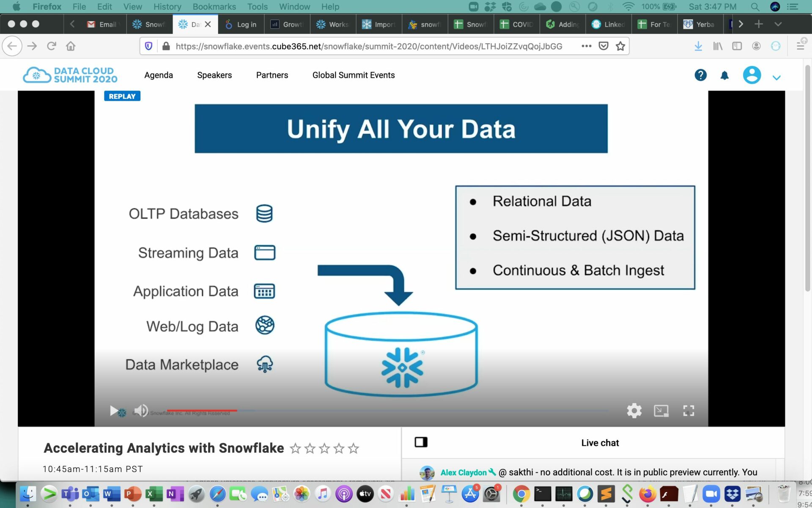Click the Global Summit Events menu item
The image size is (812, 508).
tap(354, 75)
